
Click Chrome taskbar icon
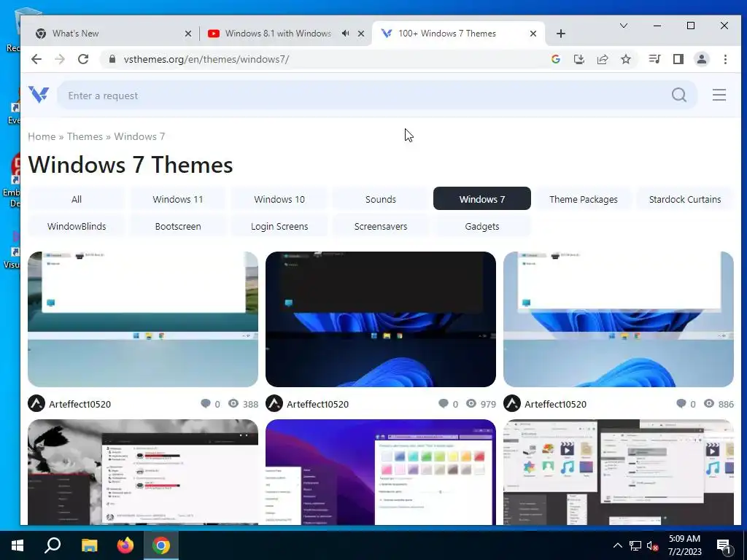pyautogui.click(x=161, y=545)
